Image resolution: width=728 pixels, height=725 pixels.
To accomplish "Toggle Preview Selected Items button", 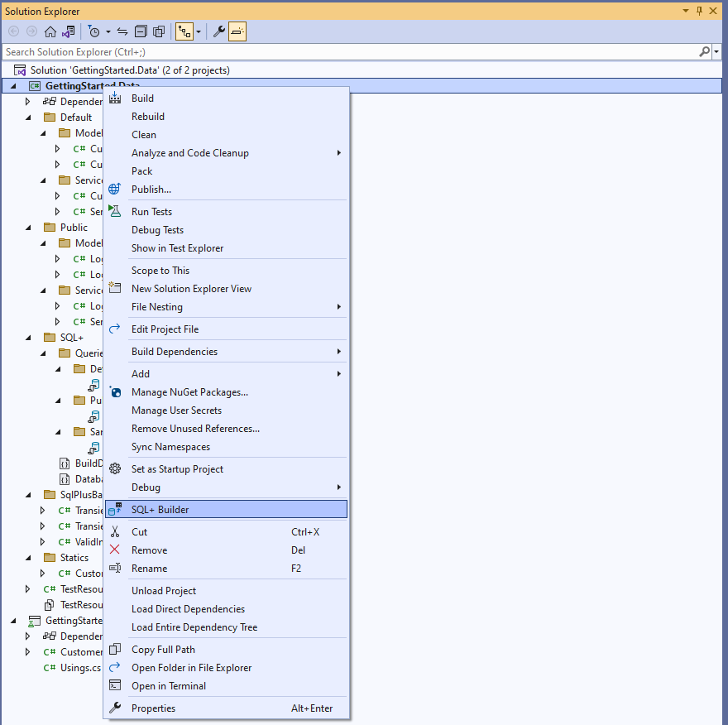I will [x=237, y=31].
